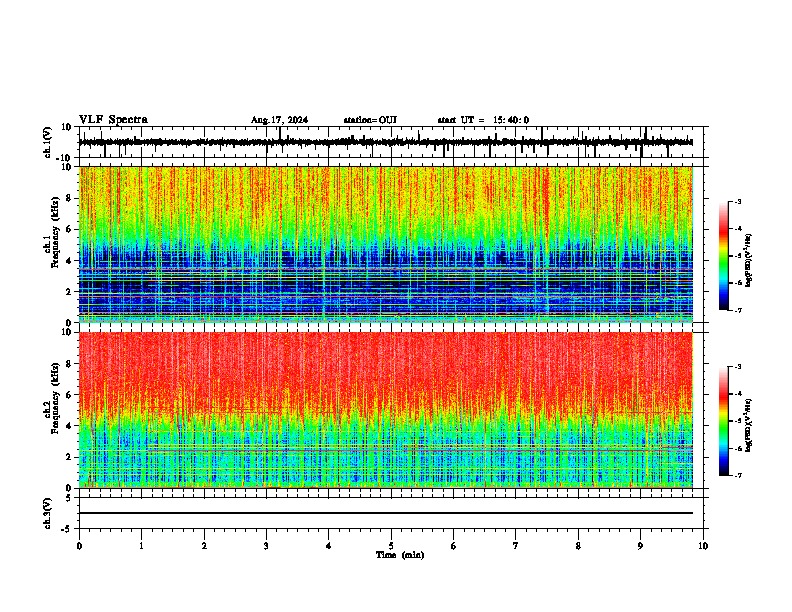Click the 'Time (min)' axis label
792x612 pixels.
coord(400,555)
